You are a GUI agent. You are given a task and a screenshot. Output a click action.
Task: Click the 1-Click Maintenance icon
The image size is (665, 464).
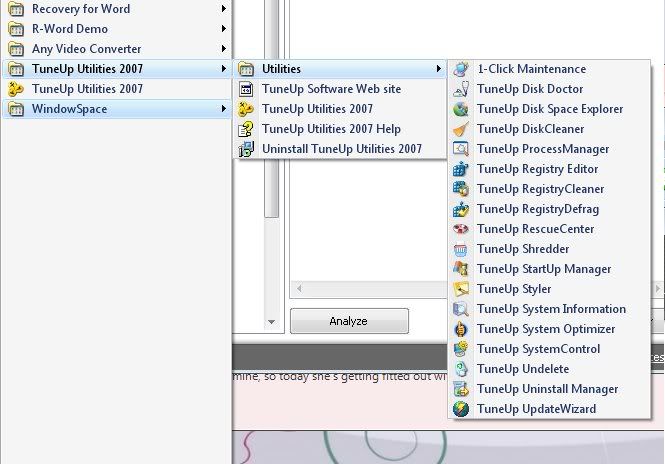[461, 69]
